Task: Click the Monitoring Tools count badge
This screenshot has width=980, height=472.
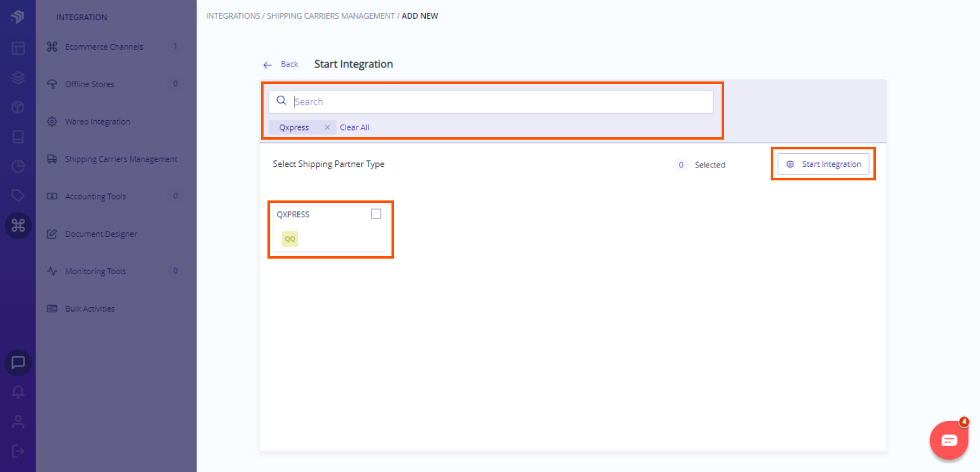Action: coord(175,272)
